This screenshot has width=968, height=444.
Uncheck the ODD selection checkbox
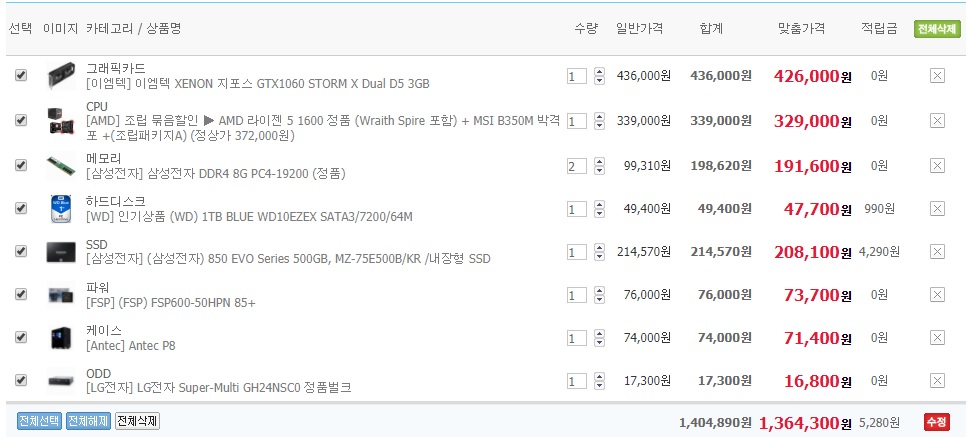click(x=21, y=380)
